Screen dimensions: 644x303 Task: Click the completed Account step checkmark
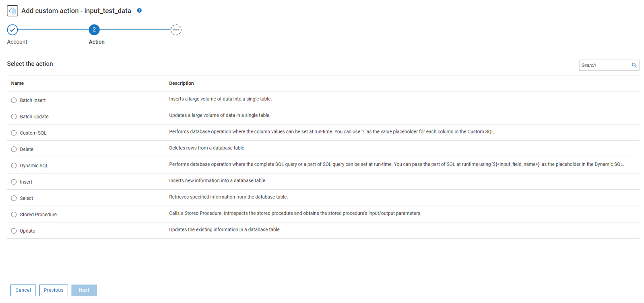(12, 30)
